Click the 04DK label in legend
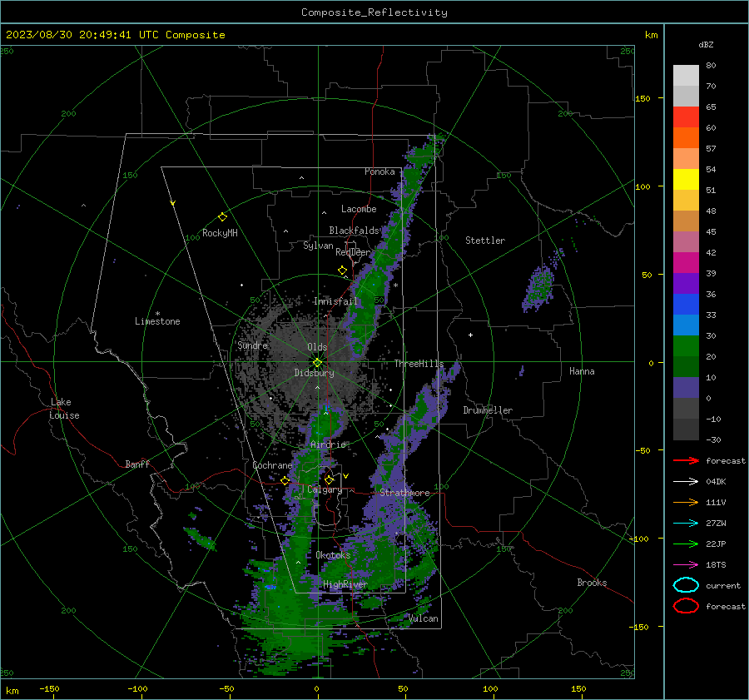The width and height of the screenshot is (749, 700). [716, 482]
